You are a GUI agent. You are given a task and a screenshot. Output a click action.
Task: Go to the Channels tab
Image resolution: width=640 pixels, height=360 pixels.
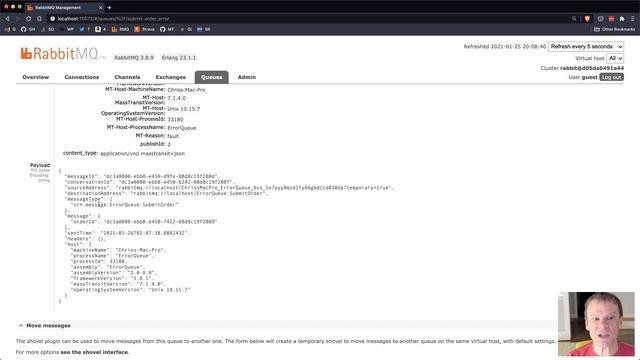click(x=127, y=77)
